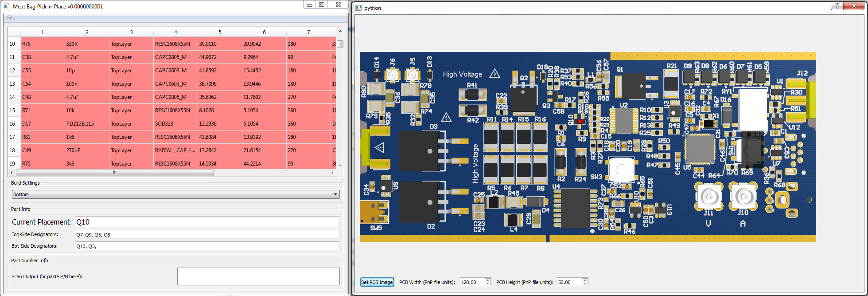The height and width of the screenshot is (296, 868).
Task: Click the table's vertical scrollbar down arrow
Action: coord(340,165)
